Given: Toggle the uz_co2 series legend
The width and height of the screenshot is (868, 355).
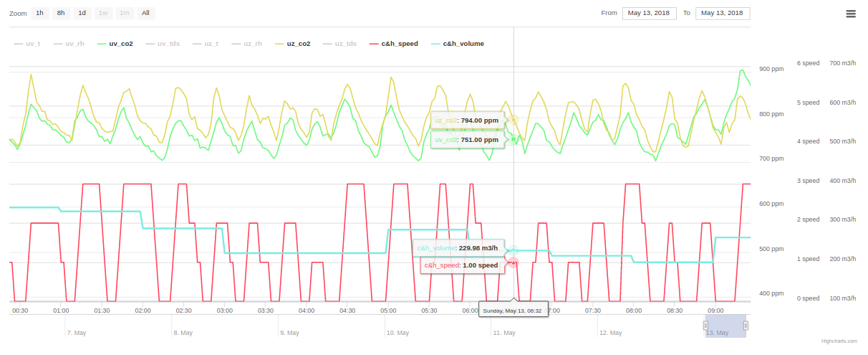Looking at the screenshot, I should click(x=292, y=44).
